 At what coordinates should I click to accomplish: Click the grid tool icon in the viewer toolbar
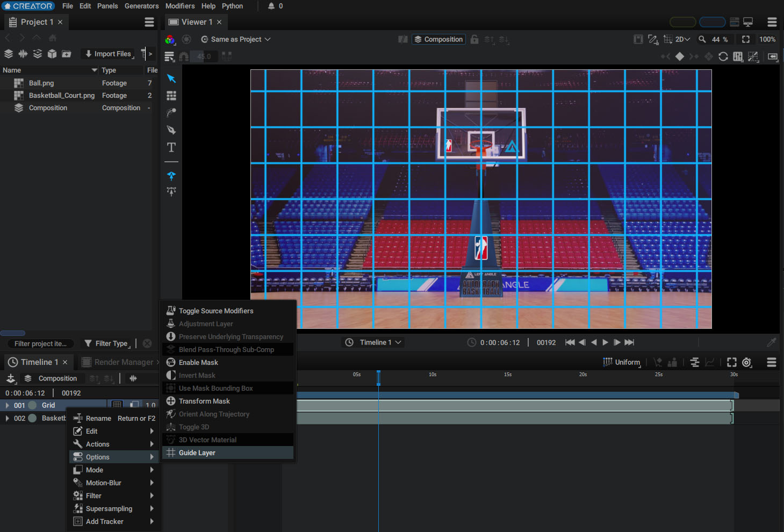click(171, 96)
